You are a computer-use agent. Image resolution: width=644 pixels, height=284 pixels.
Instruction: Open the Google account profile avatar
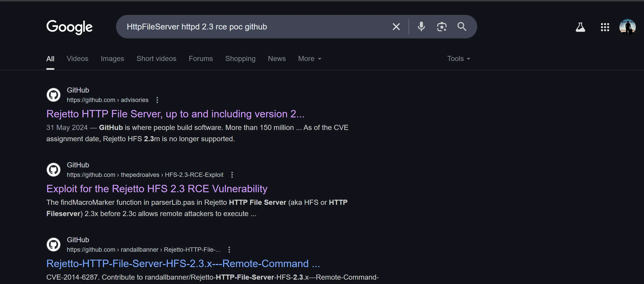coord(627,27)
